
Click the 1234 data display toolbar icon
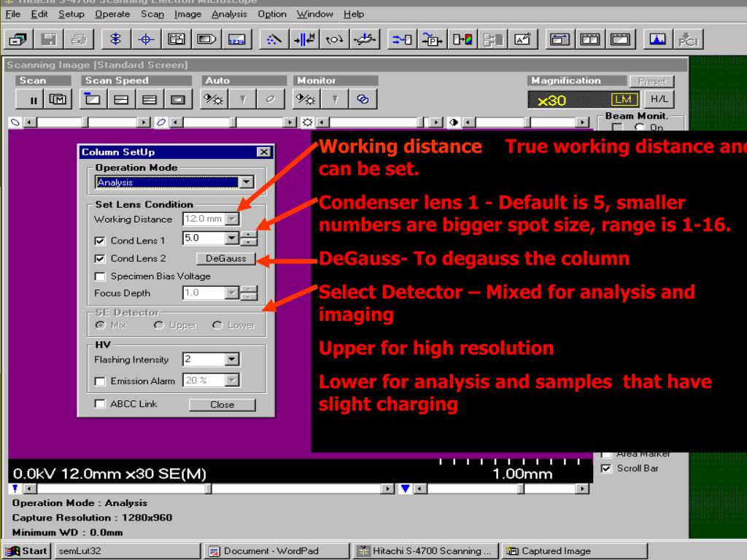tap(237, 39)
